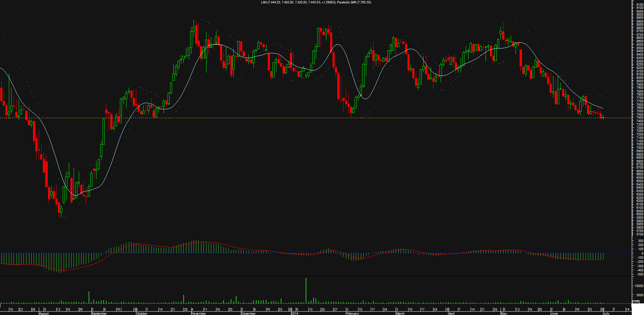Select the tallest volume bar in January
Screen dimensions: 644x315
pyautogui.click(x=306, y=290)
